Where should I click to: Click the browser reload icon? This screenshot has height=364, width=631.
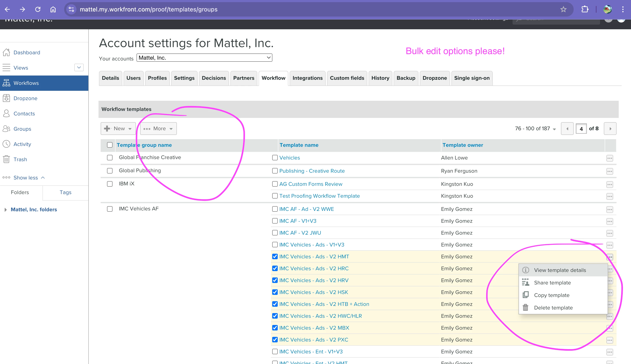pos(38,10)
